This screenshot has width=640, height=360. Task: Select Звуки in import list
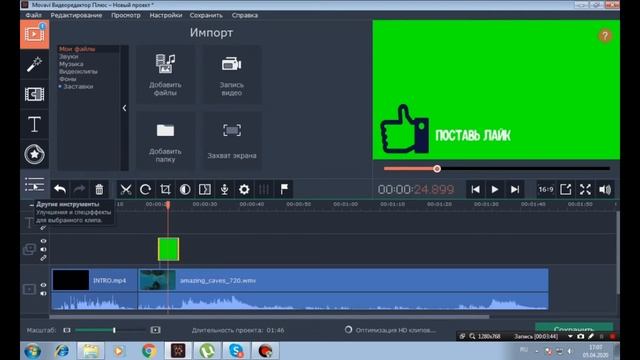(69, 56)
